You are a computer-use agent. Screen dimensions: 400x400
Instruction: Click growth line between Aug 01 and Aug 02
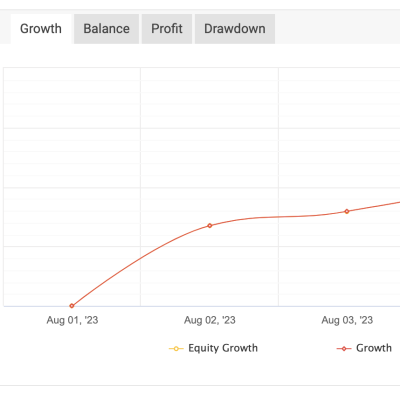(140, 258)
